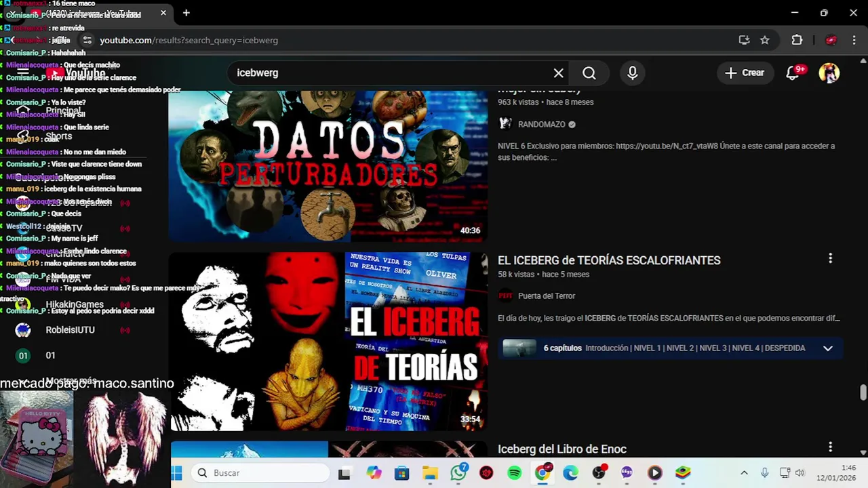Open options for Iceberg del Libro de Enoc
The height and width of the screenshot is (488, 868).
pos(830,447)
